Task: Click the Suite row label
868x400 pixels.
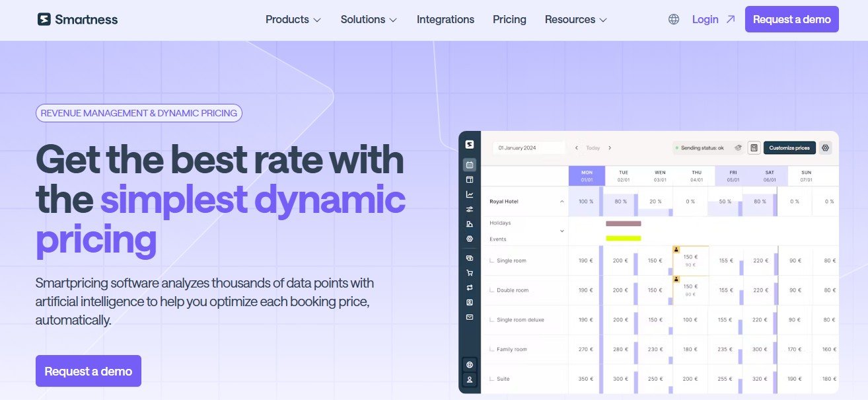Action: 503,379
